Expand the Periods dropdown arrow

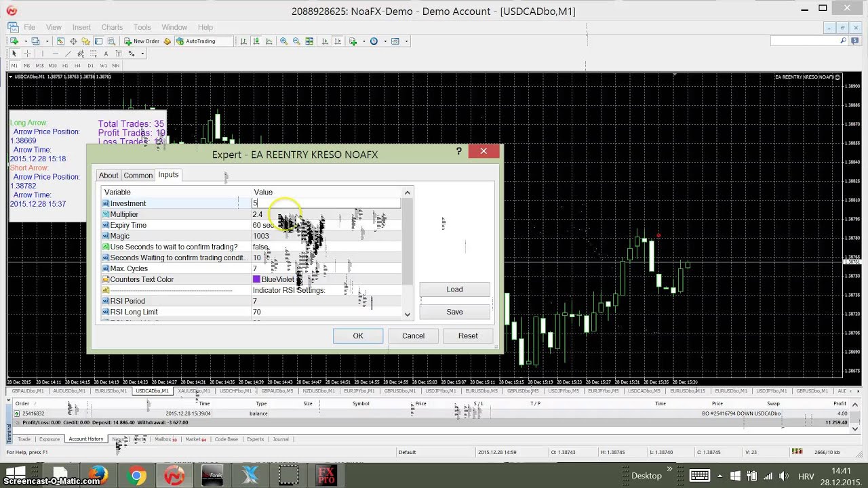pyautogui.click(x=385, y=41)
